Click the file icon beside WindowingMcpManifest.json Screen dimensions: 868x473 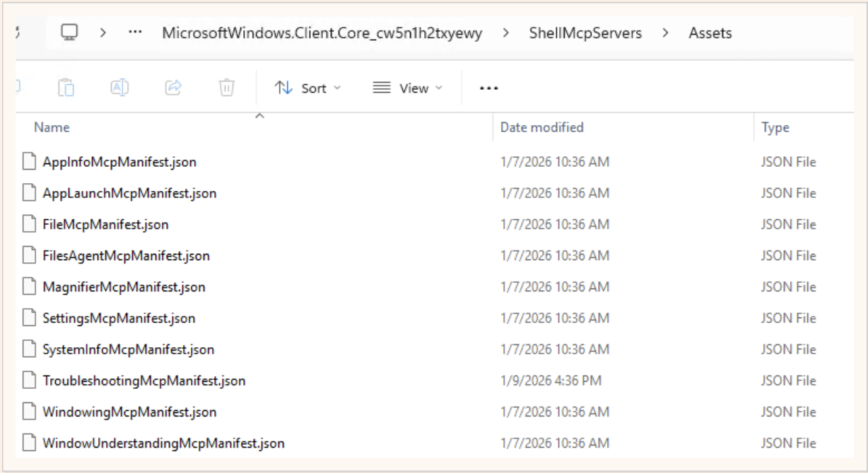[x=28, y=411]
